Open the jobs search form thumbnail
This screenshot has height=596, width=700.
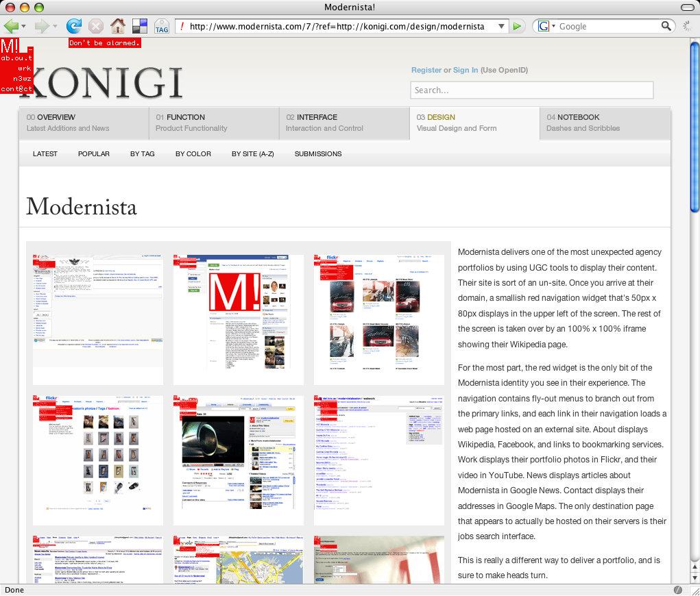tap(379, 560)
